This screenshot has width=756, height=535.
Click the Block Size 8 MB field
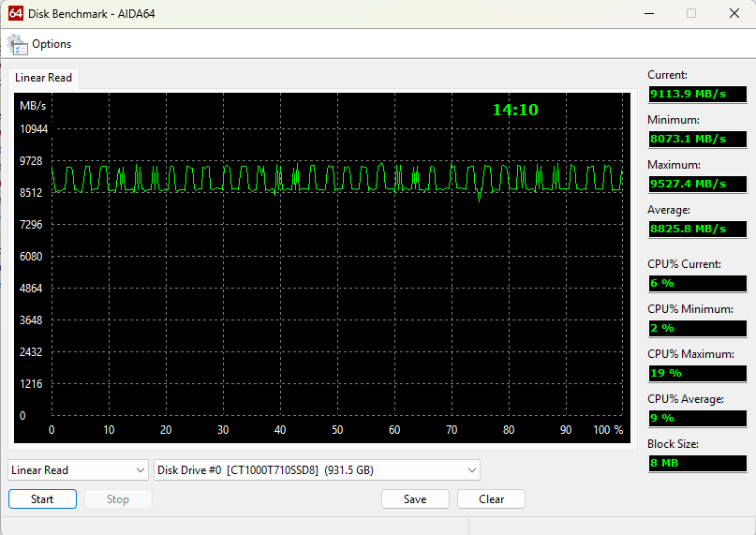697,463
